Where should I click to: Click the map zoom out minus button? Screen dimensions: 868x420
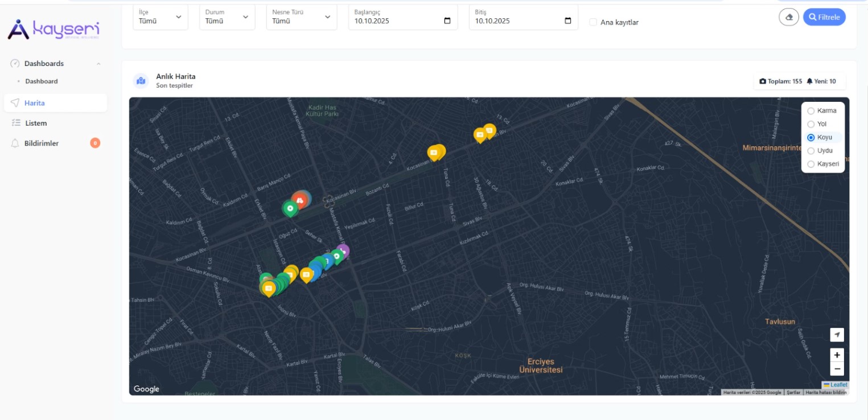pos(837,369)
